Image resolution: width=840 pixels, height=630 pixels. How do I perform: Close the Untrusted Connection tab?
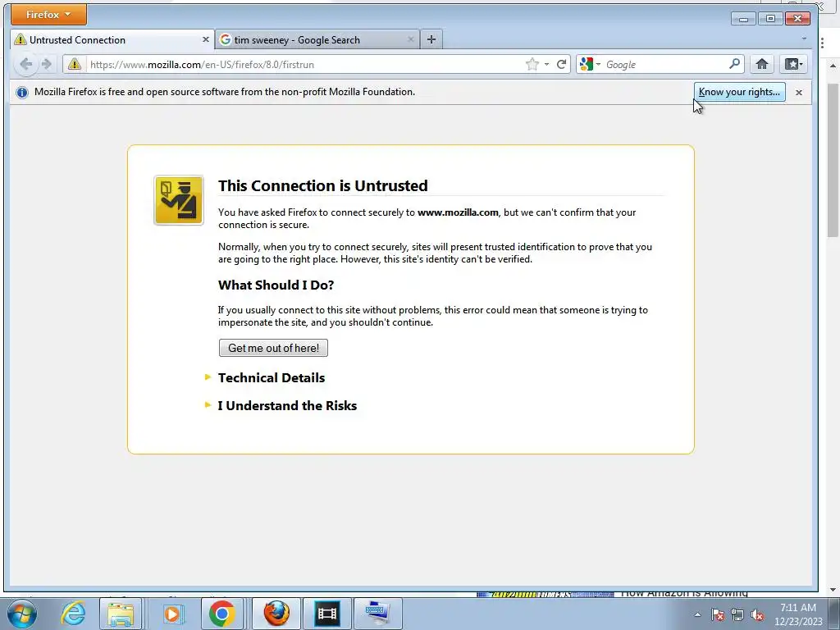click(206, 39)
